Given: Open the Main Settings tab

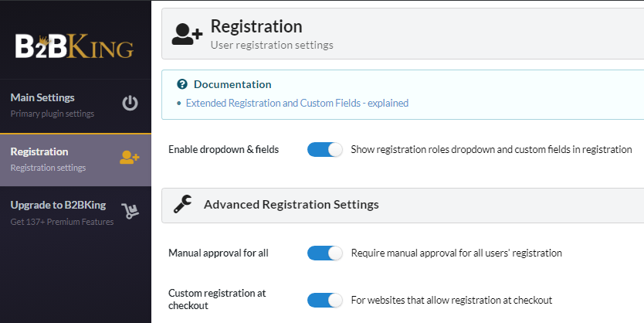Looking at the screenshot, I should click(x=76, y=106).
